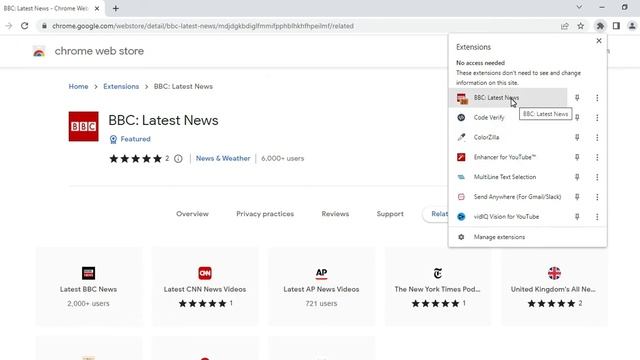Viewport: 640px width, 360px height.
Task: Pin the ColorZilla extension
Action: 577,137
